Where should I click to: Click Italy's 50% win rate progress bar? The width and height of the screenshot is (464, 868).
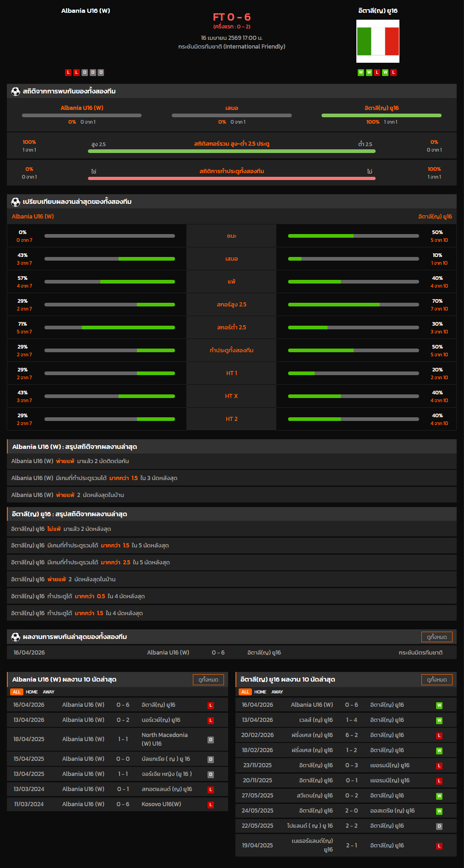click(x=353, y=236)
